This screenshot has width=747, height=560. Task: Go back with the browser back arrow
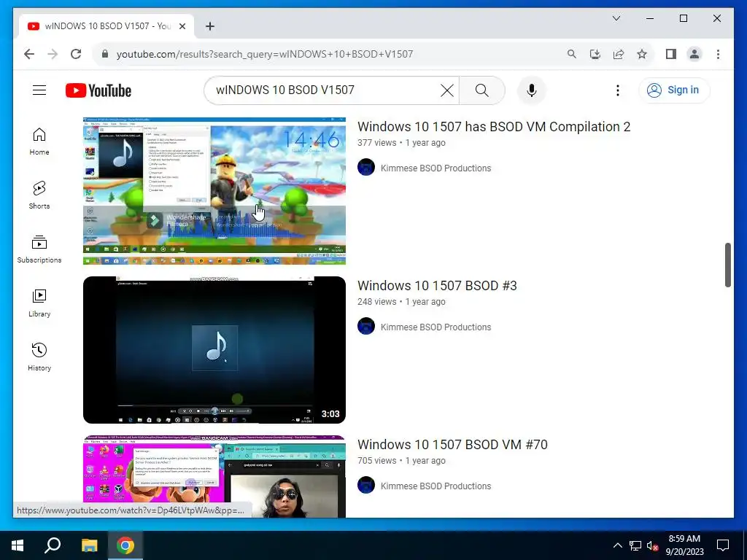[x=29, y=54]
